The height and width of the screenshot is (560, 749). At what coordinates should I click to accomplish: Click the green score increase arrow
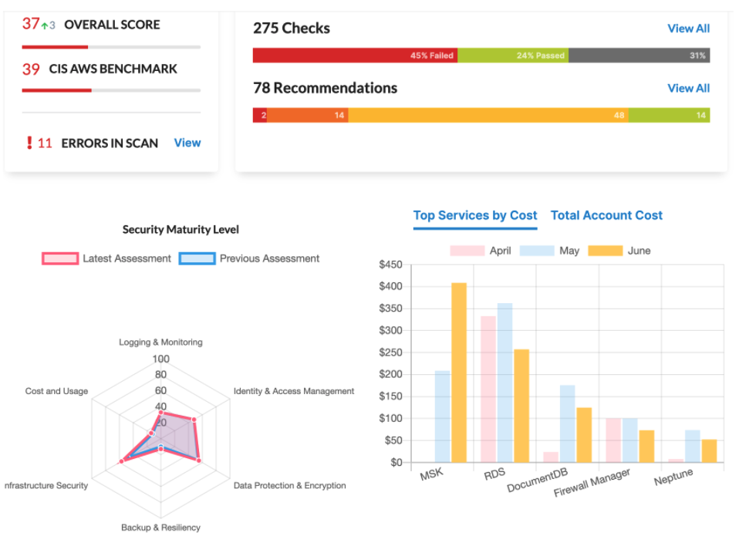(x=45, y=25)
